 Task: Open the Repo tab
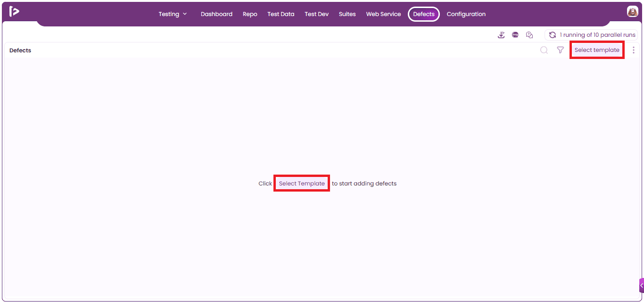click(250, 14)
